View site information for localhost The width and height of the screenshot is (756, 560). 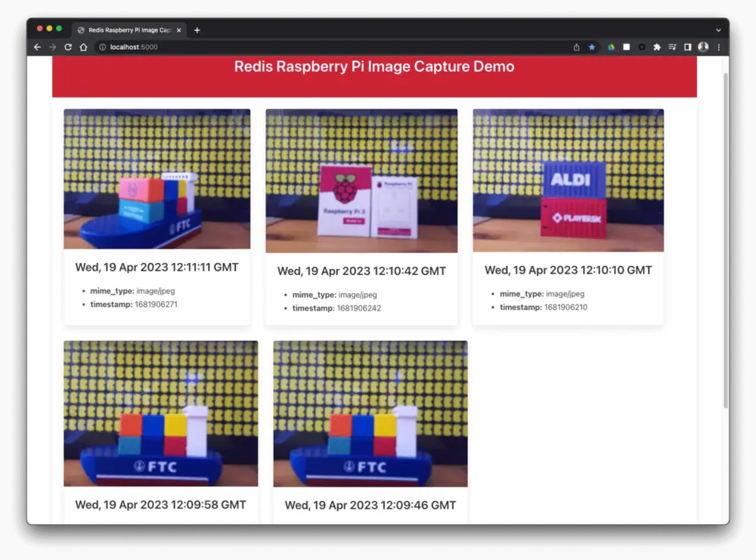pos(102,47)
